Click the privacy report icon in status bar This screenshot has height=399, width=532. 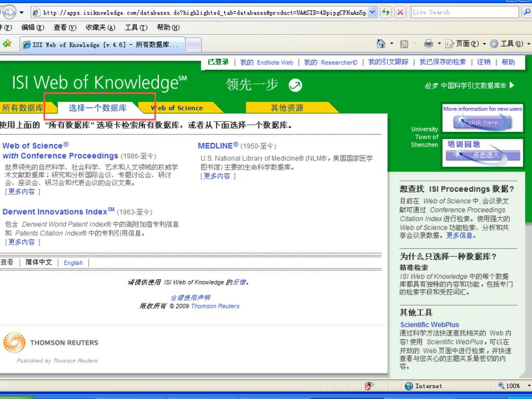click(369, 386)
